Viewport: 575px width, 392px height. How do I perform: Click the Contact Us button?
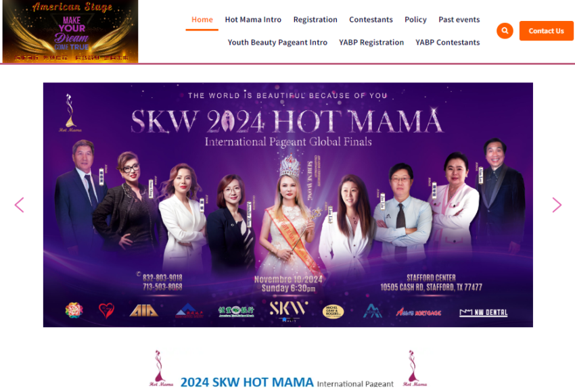click(x=546, y=31)
